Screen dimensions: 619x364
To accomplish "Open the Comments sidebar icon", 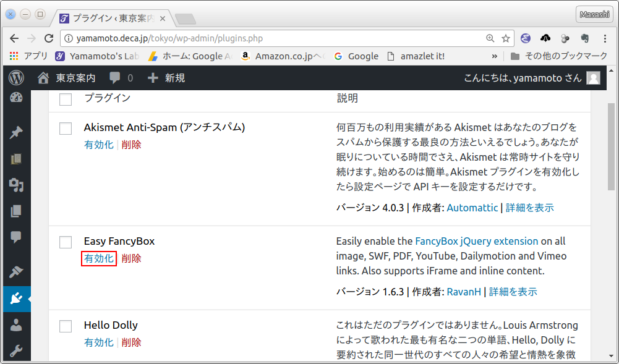I will pyautogui.click(x=16, y=237).
